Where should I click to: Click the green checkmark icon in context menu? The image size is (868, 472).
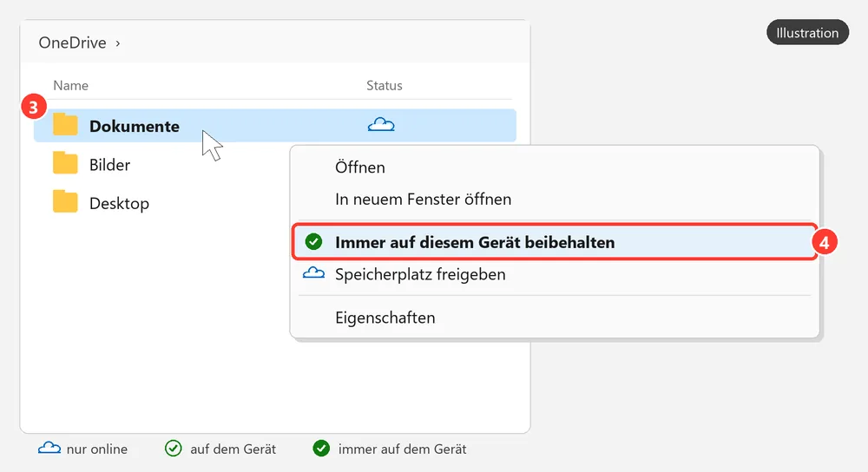[x=314, y=242]
